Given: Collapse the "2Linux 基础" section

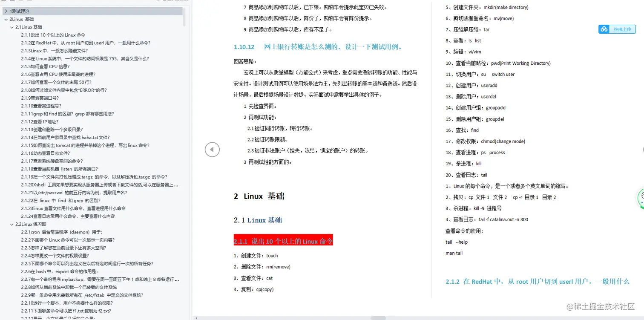Looking at the screenshot, I should click(6, 19).
